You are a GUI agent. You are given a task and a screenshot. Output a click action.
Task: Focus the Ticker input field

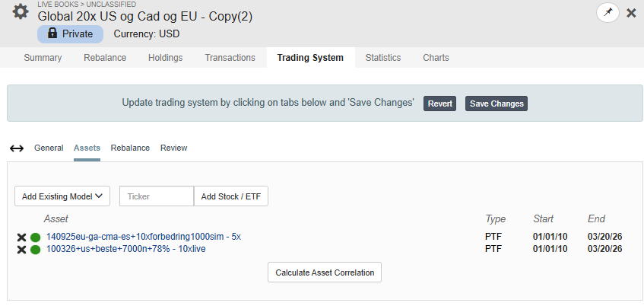click(x=156, y=196)
